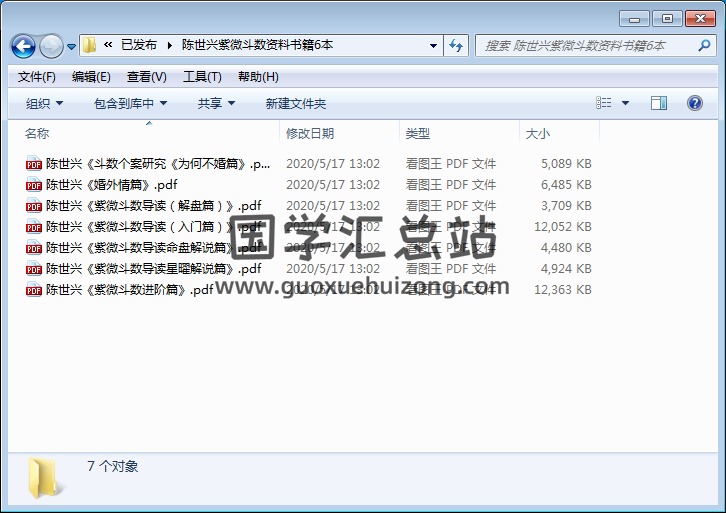Image resolution: width=726 pixels, height=513 pixels.
Task: Click the refresh button beside address bar
Action: click(x=457, y=45)
